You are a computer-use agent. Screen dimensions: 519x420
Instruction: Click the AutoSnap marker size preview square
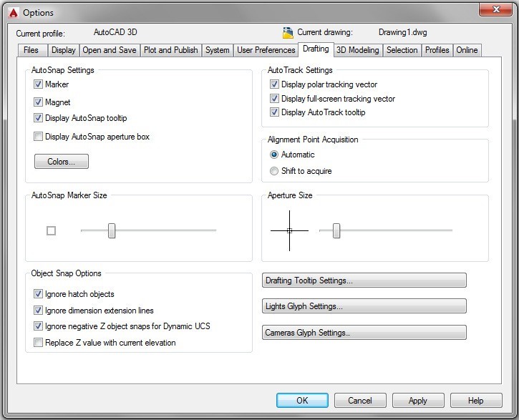51,230
